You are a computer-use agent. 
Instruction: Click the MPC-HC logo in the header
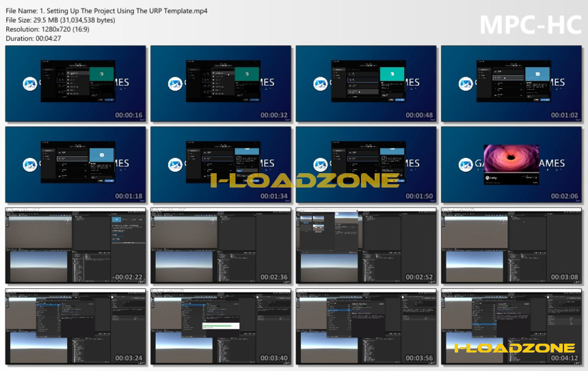(x=531, y=25)
